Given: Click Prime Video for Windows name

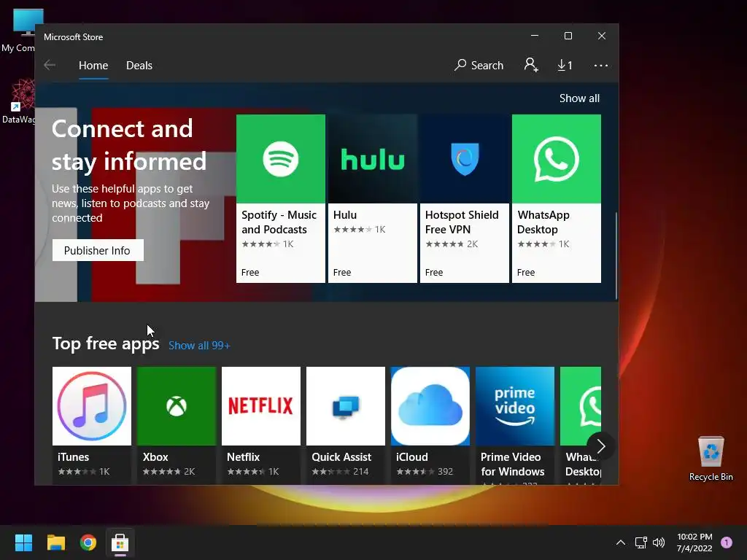Looking at the screenshot, I should [x=513, y=464].
